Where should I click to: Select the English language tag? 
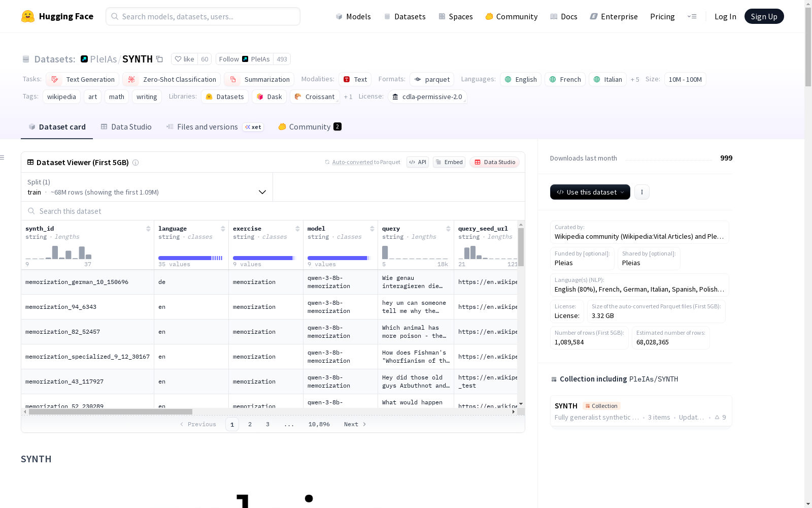[521, 79]
